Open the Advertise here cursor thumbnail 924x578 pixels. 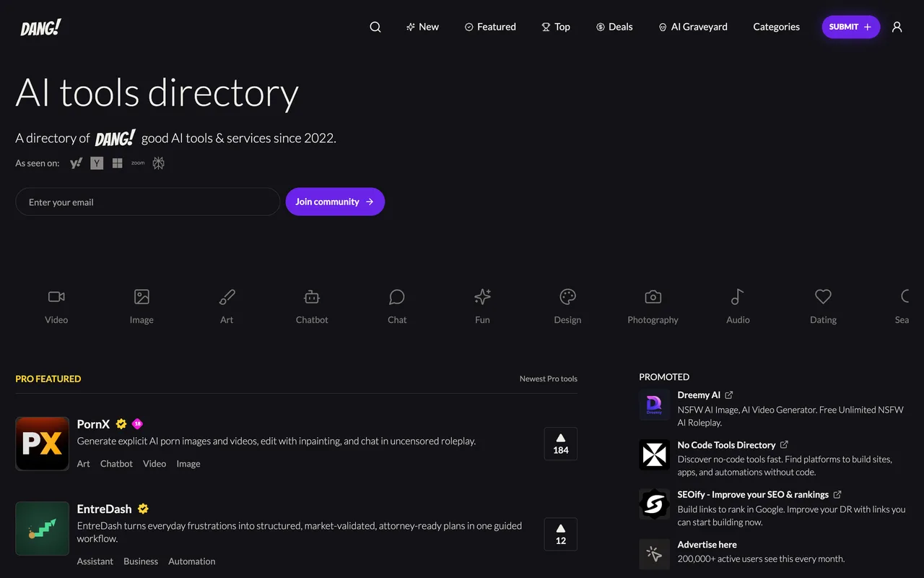pos(655,554)
